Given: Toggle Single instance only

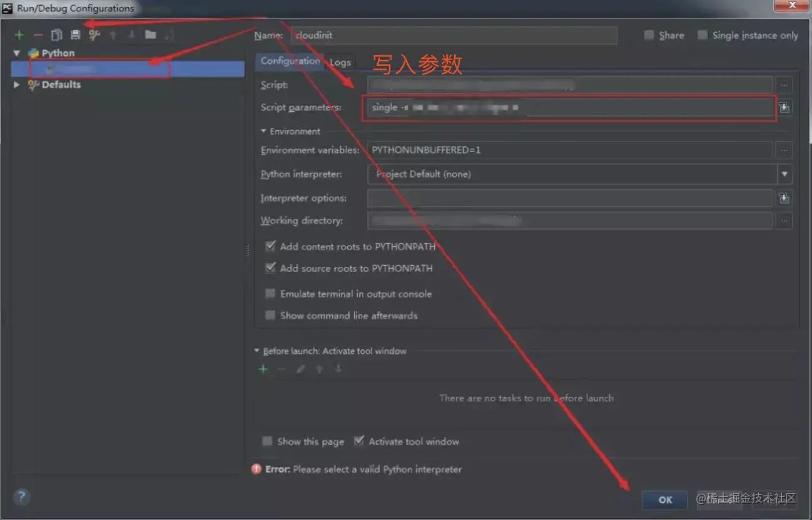Looking at the screenshot, I should [x=703, y=35].
